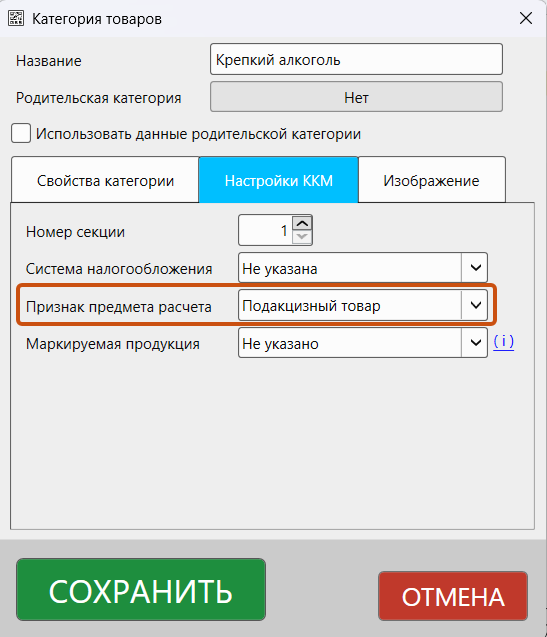Viewport: 547px width, 637px height.
Task: Decrease Номер секции with down arrow
Action: (x=302, y=237)
